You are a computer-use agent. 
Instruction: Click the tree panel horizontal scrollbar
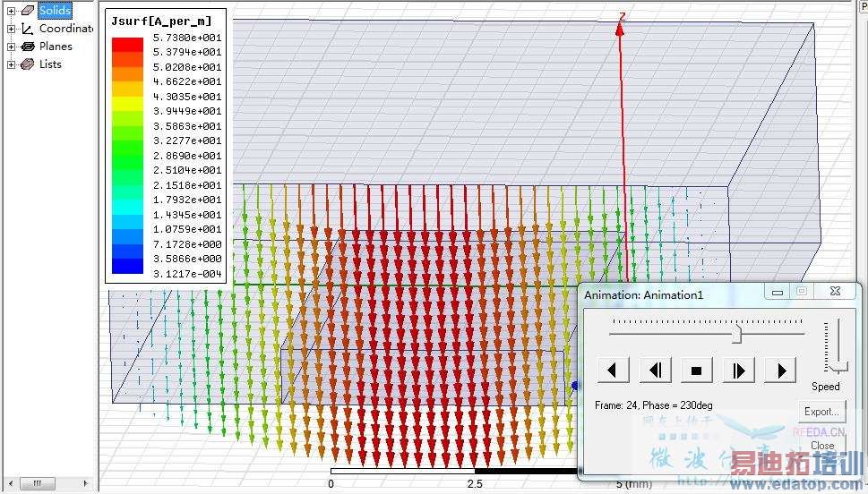[47, 483]
